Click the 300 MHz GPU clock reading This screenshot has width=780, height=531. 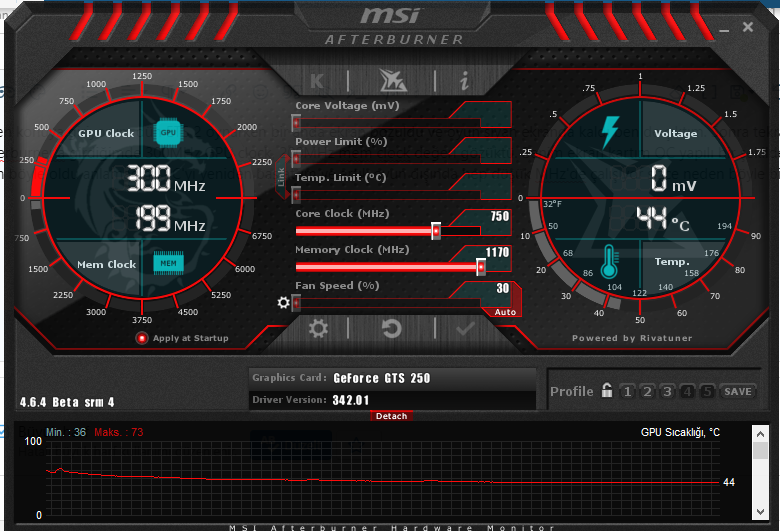click(x=166, y=179)
